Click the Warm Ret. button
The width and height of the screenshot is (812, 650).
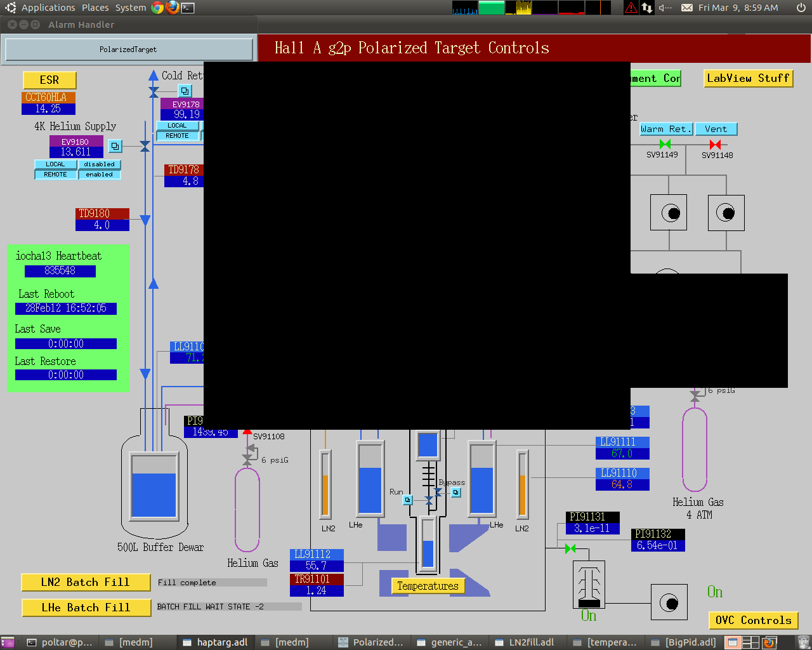[665, 129]
